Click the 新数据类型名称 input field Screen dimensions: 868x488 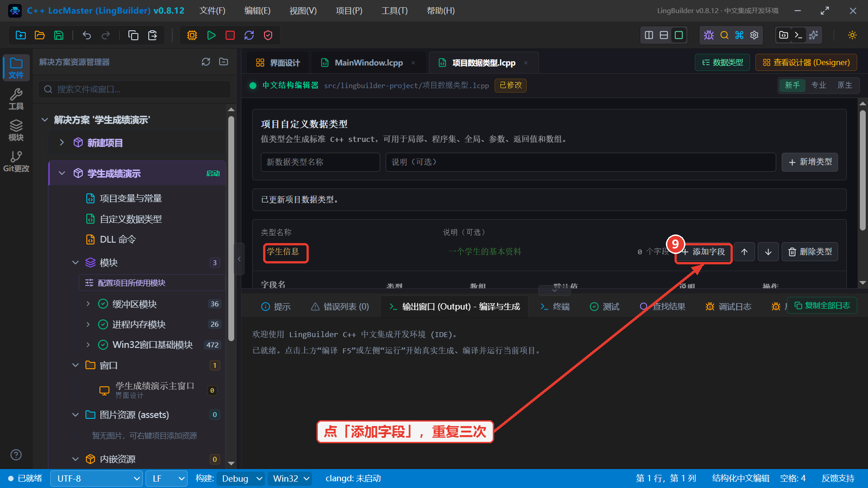(x=320, y=162)
